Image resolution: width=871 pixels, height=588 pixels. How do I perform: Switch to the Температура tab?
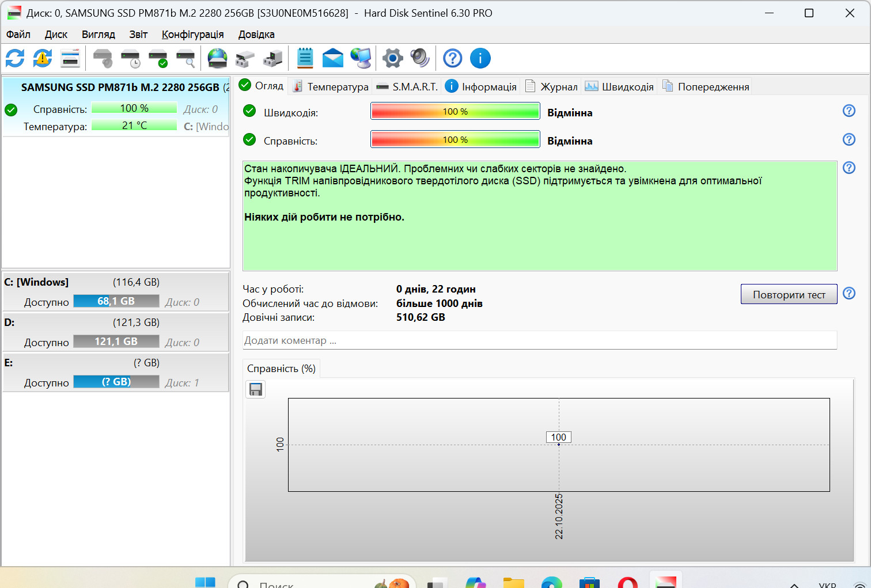331,86
